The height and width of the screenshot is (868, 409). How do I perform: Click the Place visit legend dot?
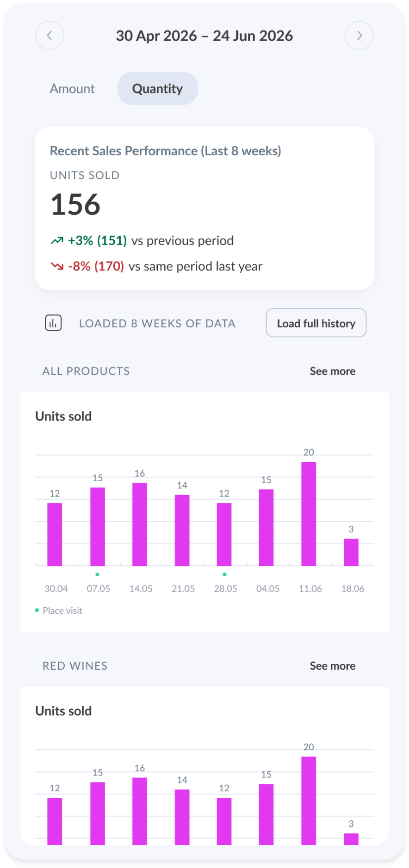pyautogui.click(x=37, y=610)
